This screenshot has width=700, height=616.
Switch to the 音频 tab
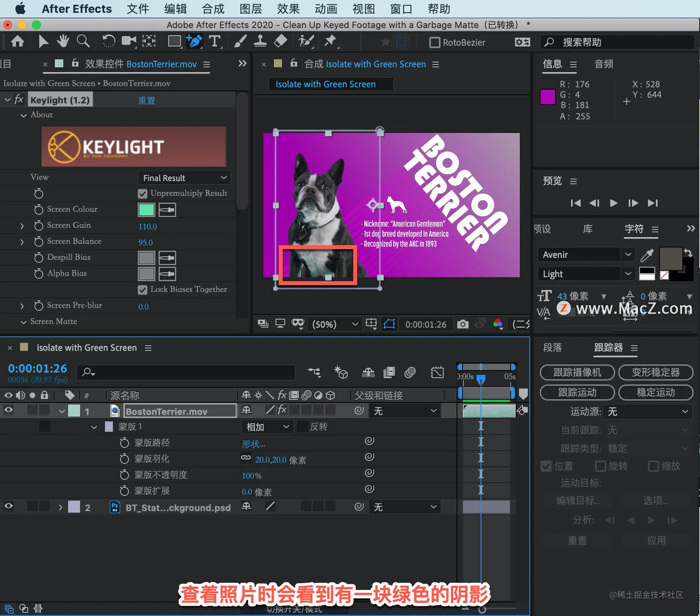point(604,64)
